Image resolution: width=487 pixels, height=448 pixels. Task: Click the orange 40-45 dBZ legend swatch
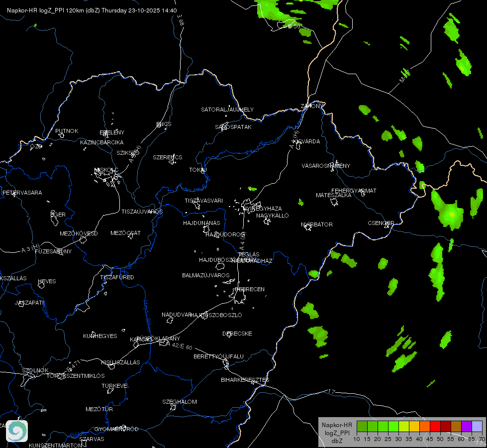(425, 426)
